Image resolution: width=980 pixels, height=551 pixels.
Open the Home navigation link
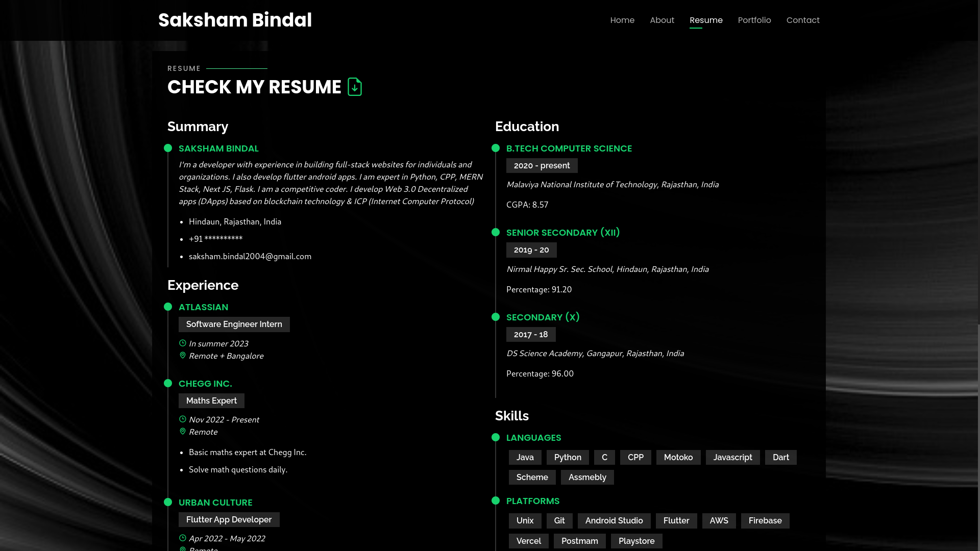(622, 20)
